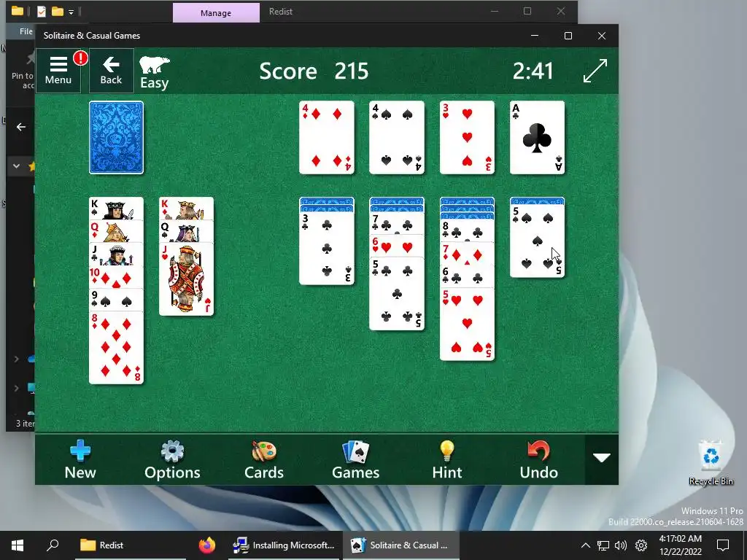Select the 9 of spades in first column

coord(116,300)
